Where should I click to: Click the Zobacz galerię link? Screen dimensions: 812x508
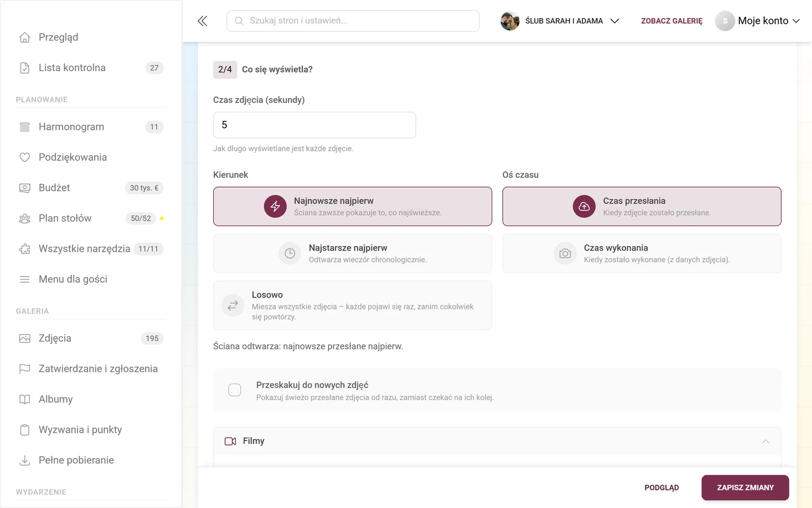coord(672,21)
